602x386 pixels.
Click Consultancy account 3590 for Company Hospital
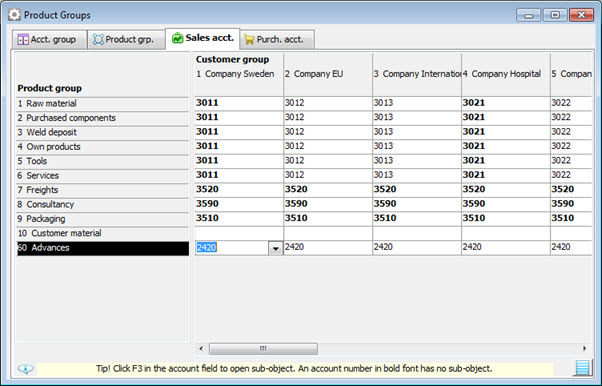506,204
